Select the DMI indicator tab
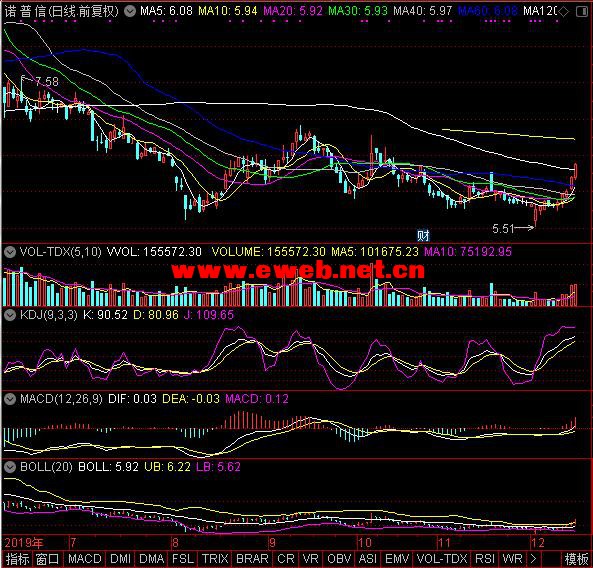The height and width of the screenshot is (568, 593). (121, 559)
